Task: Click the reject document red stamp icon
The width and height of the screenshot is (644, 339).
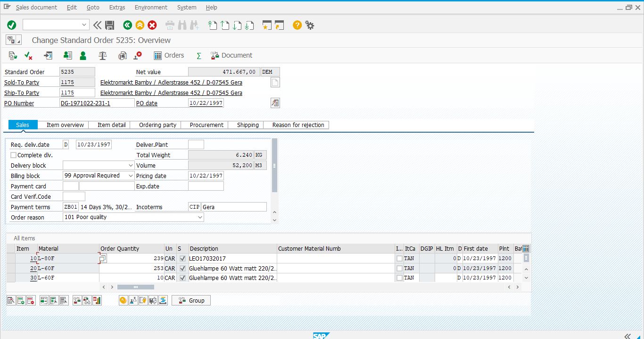Action: pos(138,55)
